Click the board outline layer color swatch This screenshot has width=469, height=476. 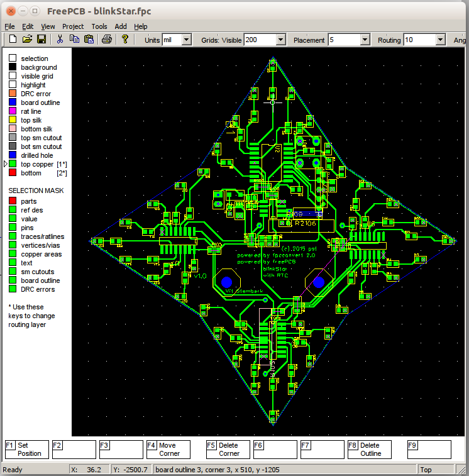[13, 102]
